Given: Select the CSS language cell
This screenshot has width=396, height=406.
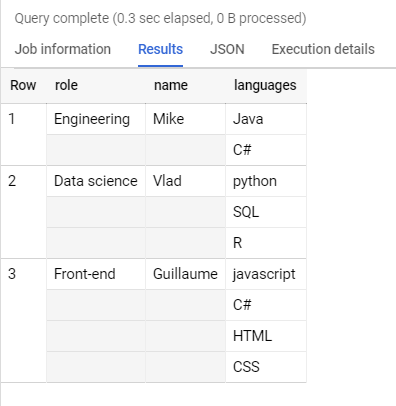Looking at the screenshot, I should [266, 367].
